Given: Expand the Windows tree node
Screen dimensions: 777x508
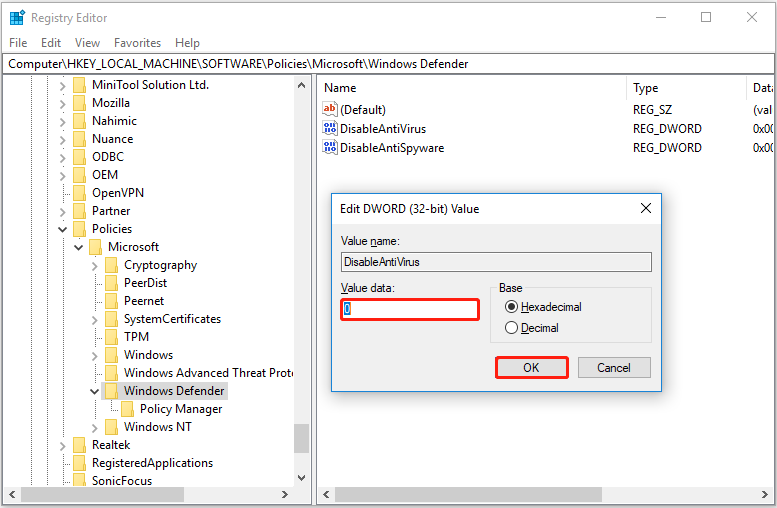Looking at the screenshot, I should coord(95,356).
